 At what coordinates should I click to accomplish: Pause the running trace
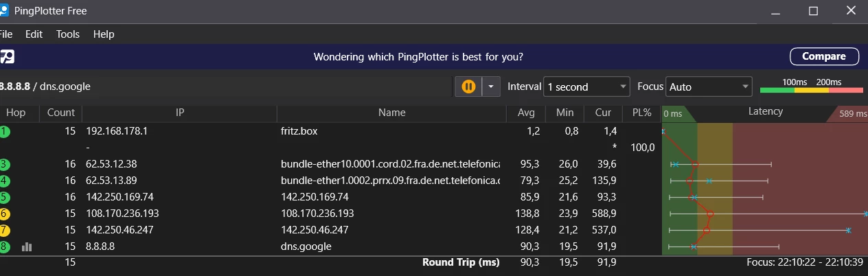tap(468, 87)
